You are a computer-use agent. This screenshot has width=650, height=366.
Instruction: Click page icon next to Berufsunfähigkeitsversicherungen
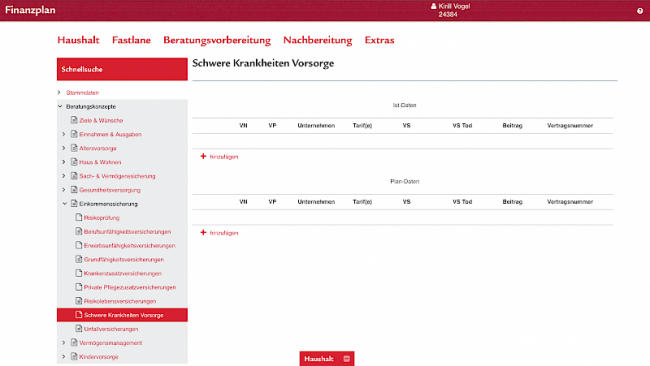click(79, 231)
